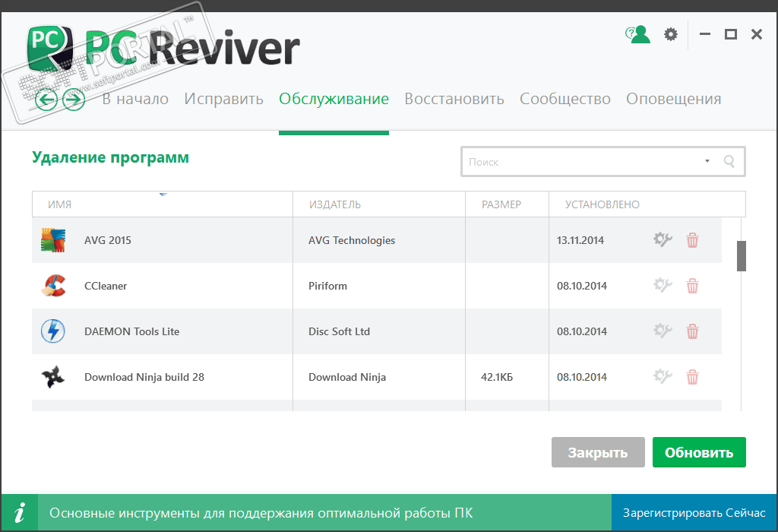Maximize the PC Reviver window
778x532 pixels.
point(730,34)
